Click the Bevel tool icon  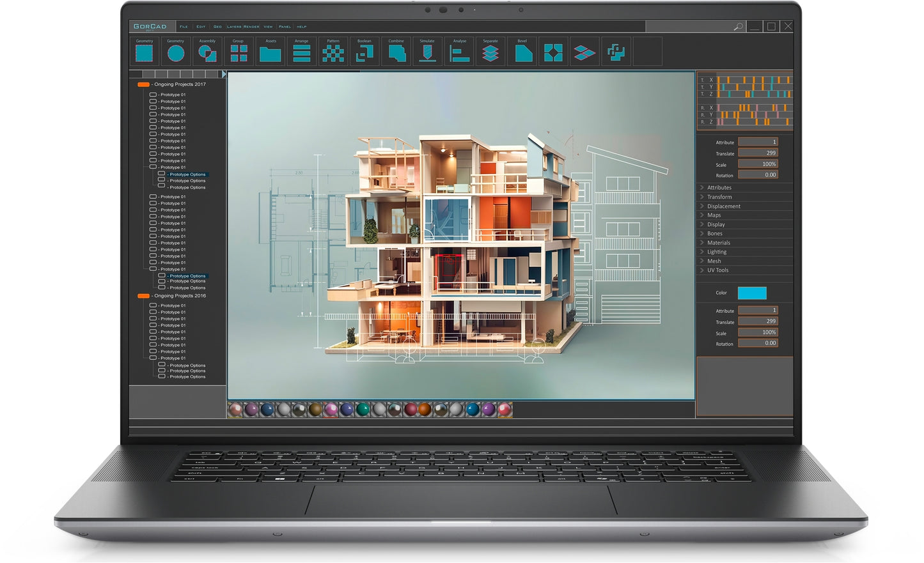pyautogui.click(x=523, y=53)
